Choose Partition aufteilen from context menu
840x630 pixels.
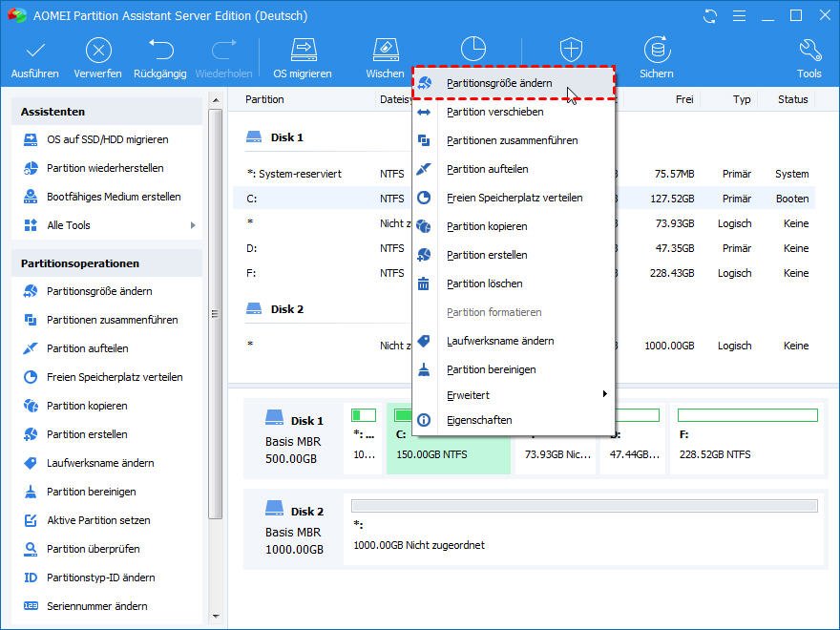point(514,169)
